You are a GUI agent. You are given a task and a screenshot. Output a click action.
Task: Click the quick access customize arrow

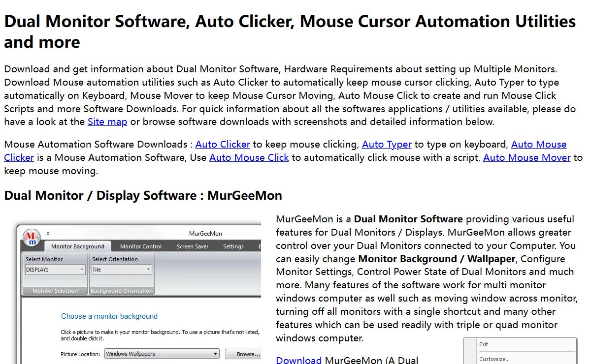click(x=48, y=234)
